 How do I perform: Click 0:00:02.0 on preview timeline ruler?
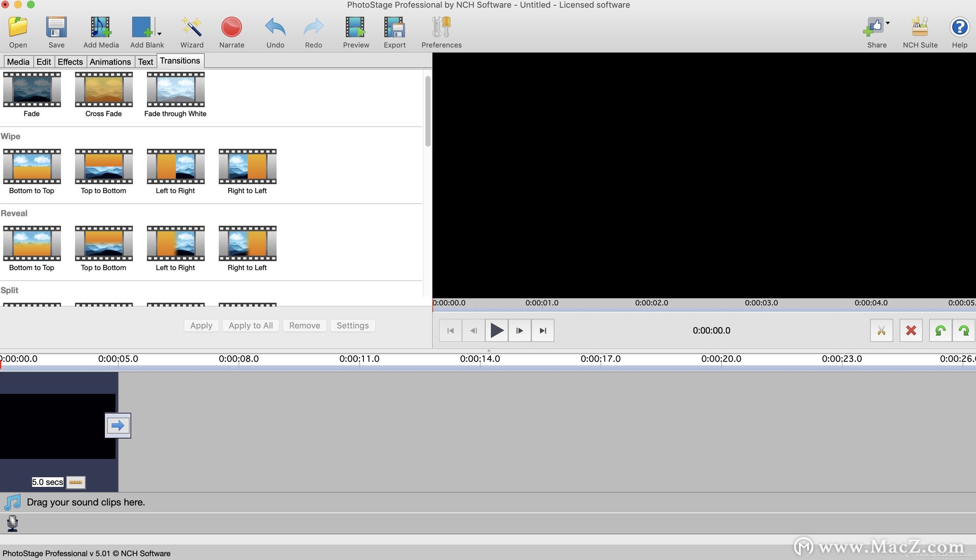point(651,303)
